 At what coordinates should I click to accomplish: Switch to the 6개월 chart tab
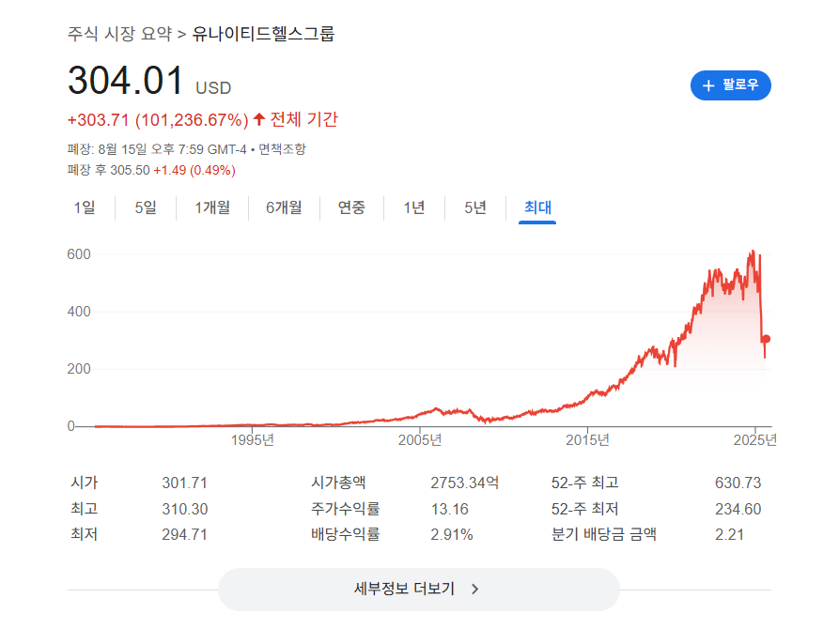(x=284, y=207)
